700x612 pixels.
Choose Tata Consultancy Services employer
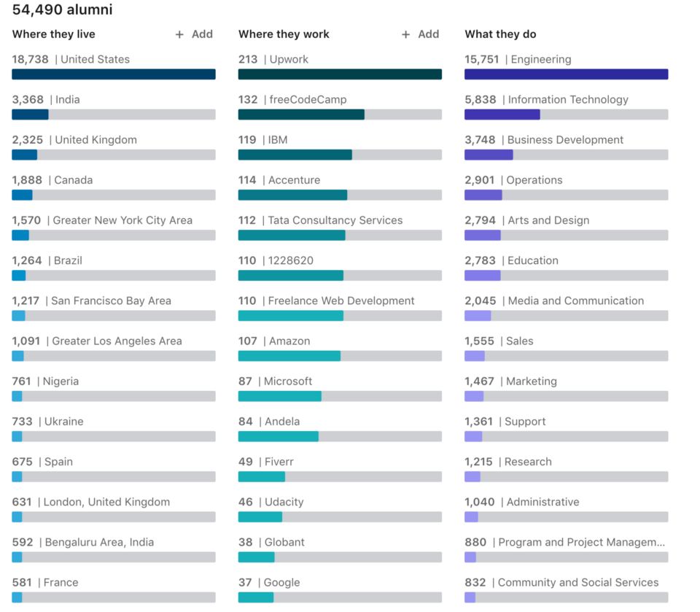click(339, 234)
